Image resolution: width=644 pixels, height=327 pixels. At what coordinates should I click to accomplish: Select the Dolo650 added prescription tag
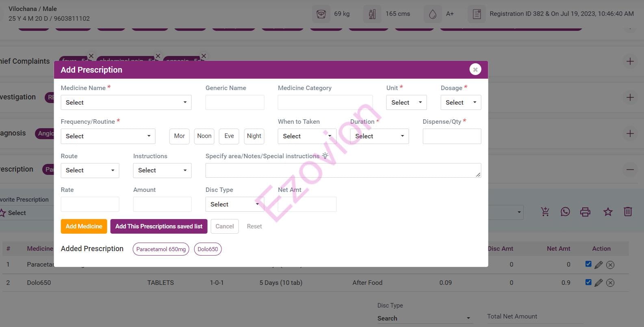click(208, 249)
